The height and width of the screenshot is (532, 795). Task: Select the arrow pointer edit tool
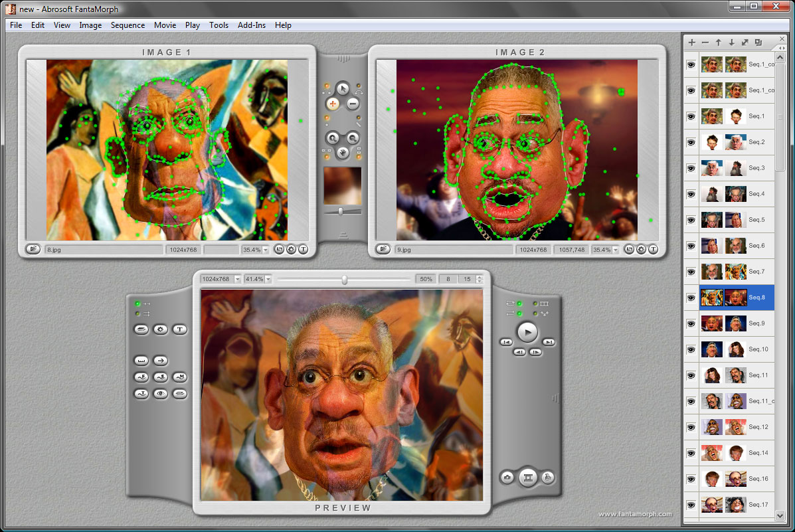coord(343,89)
